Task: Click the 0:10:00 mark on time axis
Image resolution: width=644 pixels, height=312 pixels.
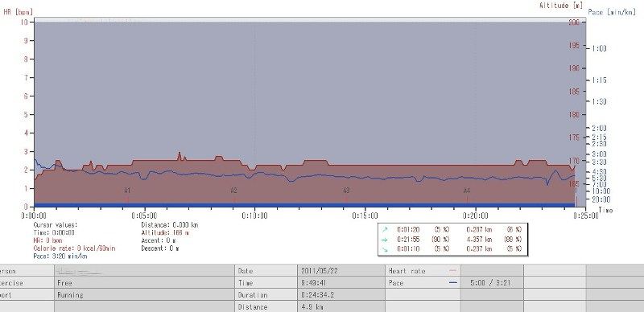Action: [254, 216]
